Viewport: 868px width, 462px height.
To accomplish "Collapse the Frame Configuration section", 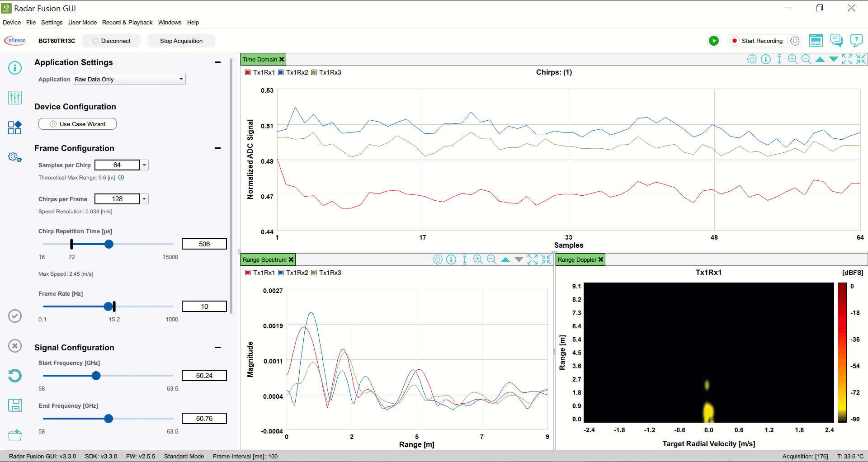I will pos(217,148).
